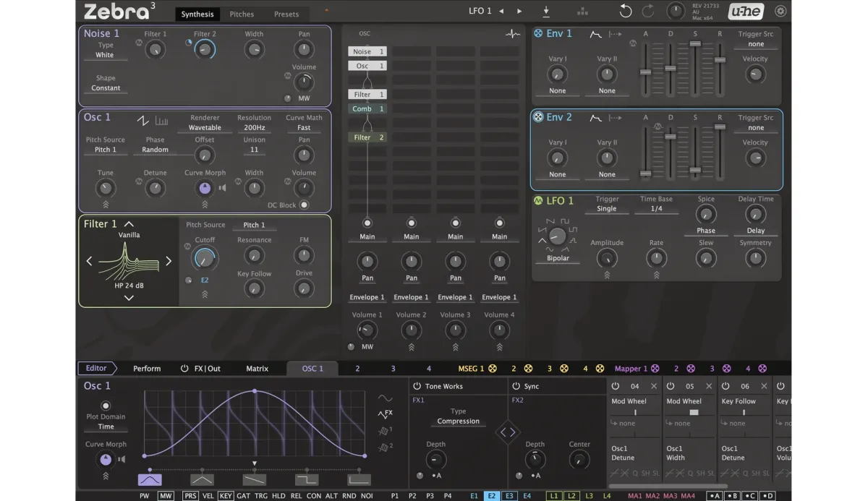This screenshot has height=501, width=868.
Task: Disable the Sync effect power button
Action: (516, 386)
